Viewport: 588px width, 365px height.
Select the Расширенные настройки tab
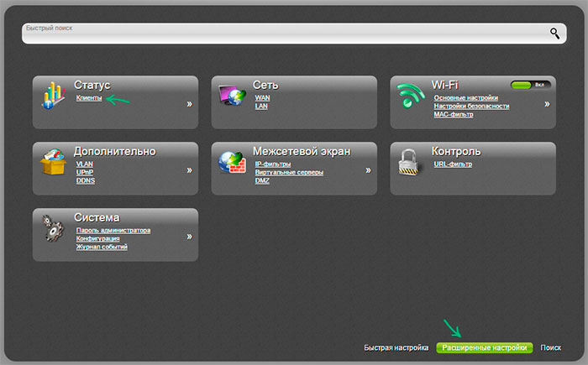tap(485, 347)
